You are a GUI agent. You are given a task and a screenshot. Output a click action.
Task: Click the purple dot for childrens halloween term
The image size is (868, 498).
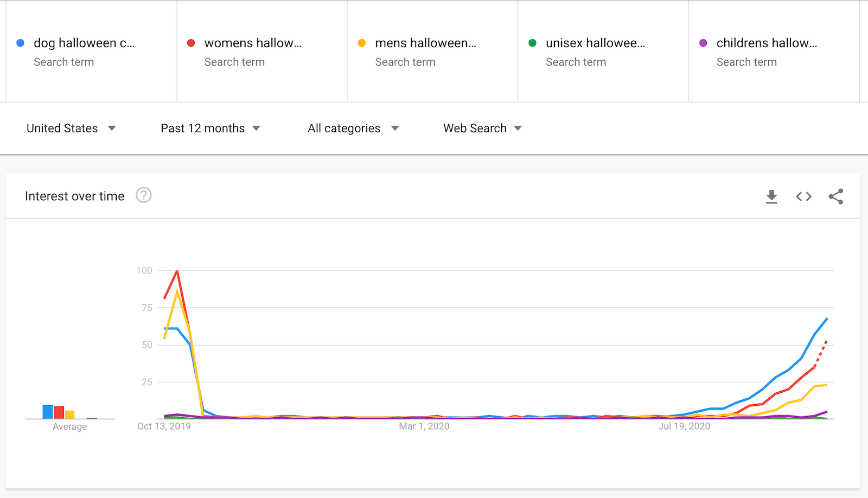tap(703, 43)
